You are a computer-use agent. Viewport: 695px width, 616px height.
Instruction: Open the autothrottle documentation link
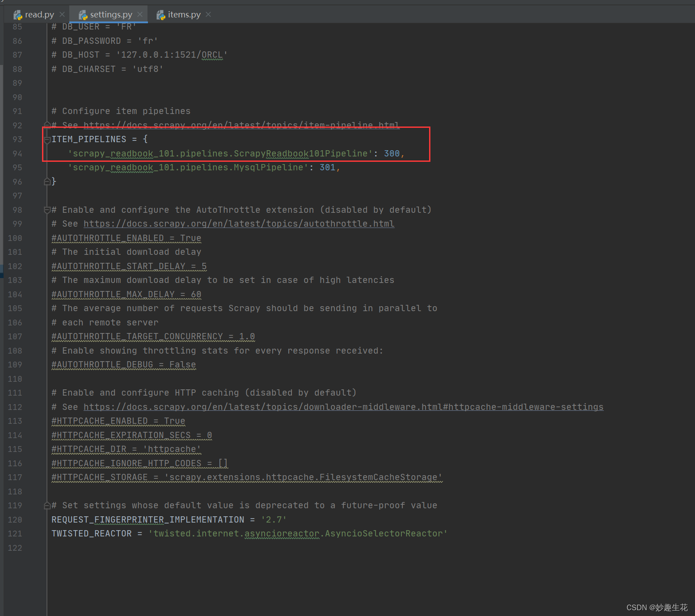click(x=239, y=224)
